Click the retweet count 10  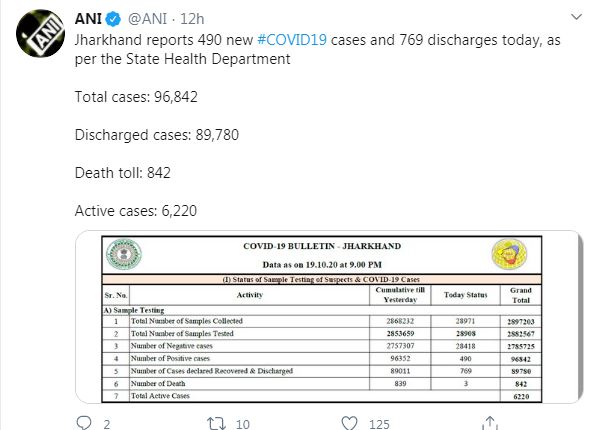(243, 424)
